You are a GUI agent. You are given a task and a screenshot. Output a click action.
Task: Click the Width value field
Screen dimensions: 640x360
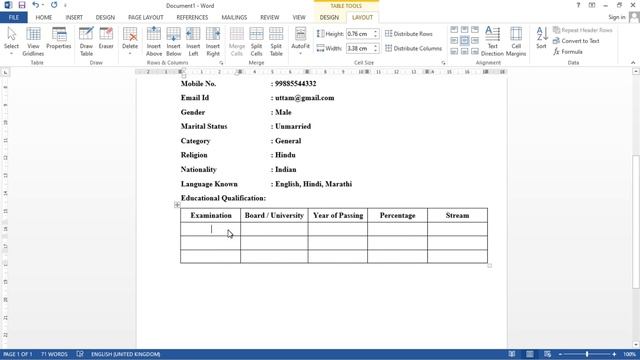[359, 48]
